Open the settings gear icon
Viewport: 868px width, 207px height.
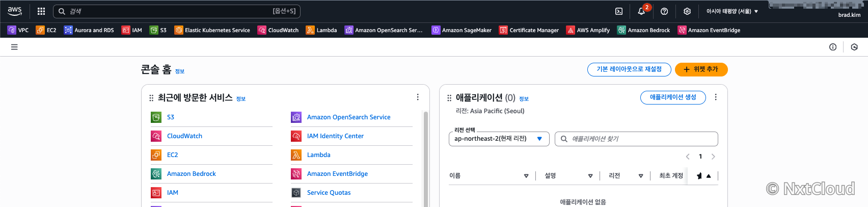[x=687, y=11]
